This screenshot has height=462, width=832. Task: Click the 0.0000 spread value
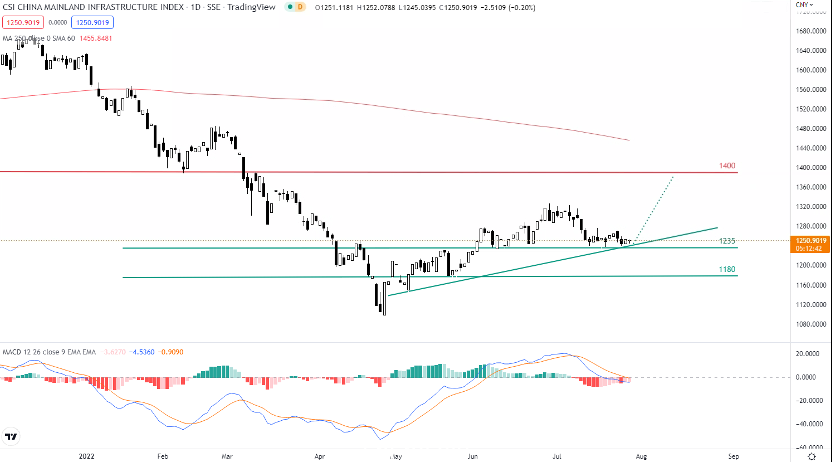tap(58, 23)
